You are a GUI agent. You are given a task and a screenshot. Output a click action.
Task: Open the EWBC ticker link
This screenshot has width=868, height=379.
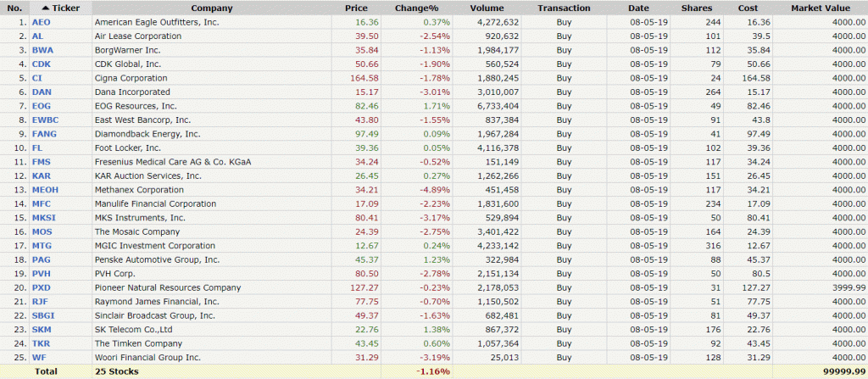click(44, 120)
